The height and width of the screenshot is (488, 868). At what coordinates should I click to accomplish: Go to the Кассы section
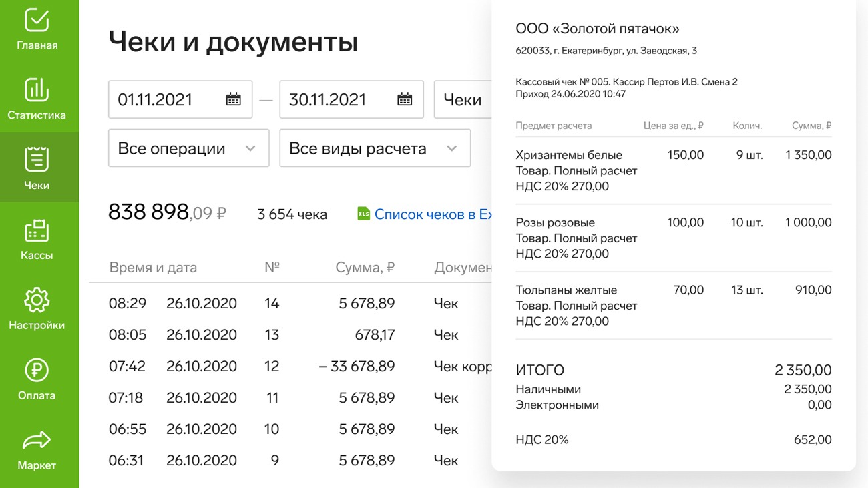[37, 238]
